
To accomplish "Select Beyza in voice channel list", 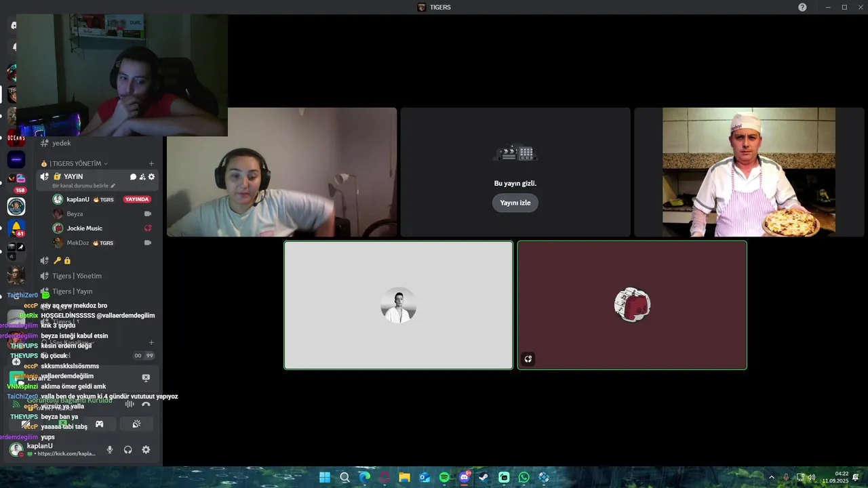I will [75, 213].
